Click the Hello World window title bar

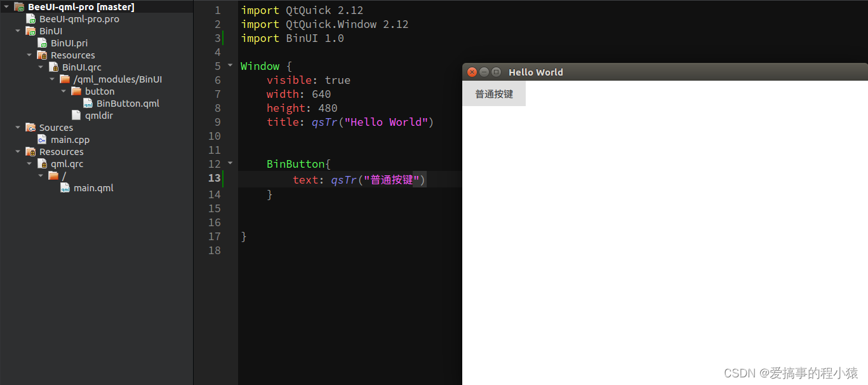click(665, 72)
